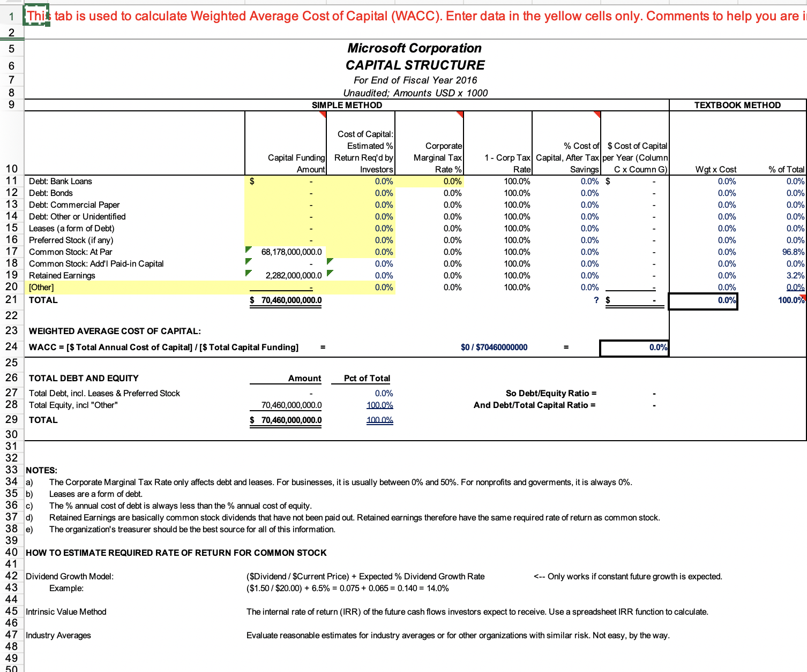Click the boxed WACC result cell showing 0.0%
Screen dimensions: 807x672
point(634,347)
